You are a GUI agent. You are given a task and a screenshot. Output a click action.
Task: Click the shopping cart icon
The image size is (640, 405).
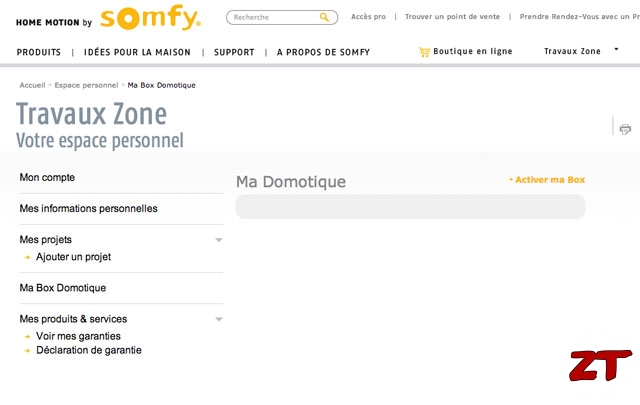(x=424, y=52)
